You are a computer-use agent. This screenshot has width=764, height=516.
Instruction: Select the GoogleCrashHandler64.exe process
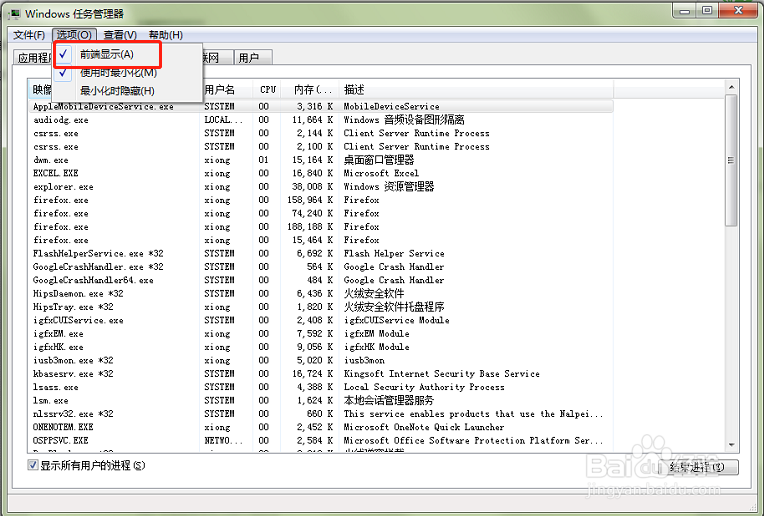pos(321,280)
